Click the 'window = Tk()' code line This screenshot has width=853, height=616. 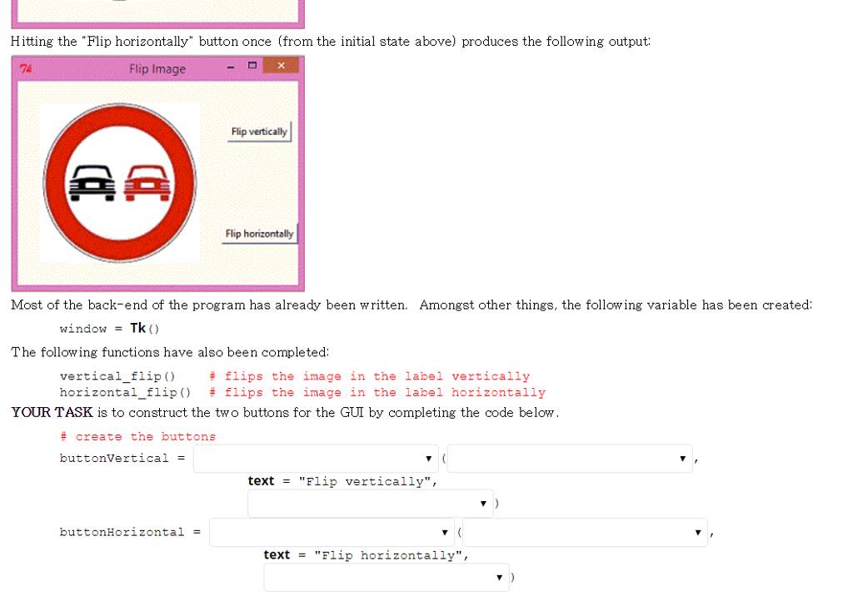[x=109, y=328]
